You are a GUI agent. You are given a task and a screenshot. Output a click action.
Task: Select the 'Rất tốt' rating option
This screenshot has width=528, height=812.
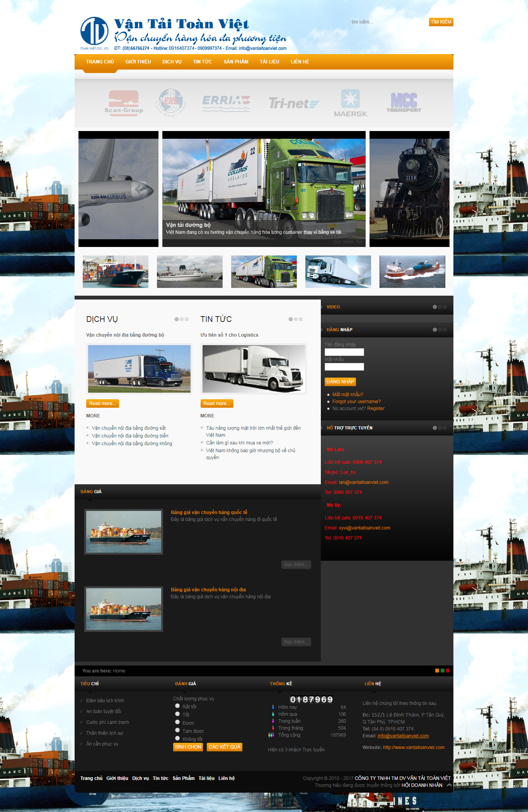pyautogui.click(x=177, y=706)
